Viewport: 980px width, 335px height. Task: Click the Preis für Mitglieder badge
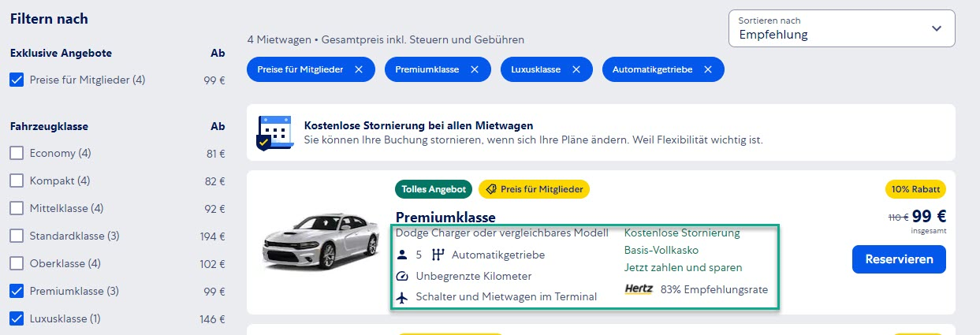534,189
